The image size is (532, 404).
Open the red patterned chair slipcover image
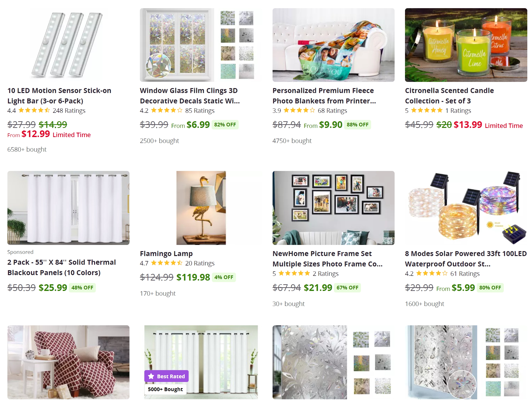[x=68, y=362]
